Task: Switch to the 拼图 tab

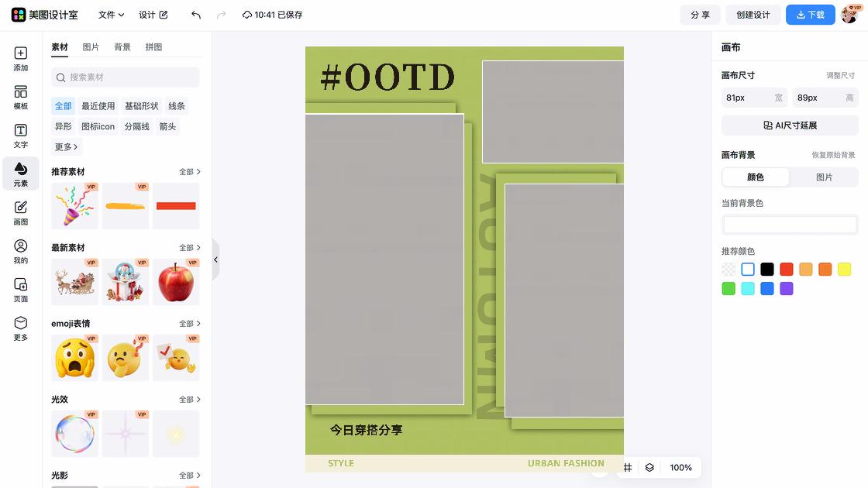Action: [x=154, y=47]
